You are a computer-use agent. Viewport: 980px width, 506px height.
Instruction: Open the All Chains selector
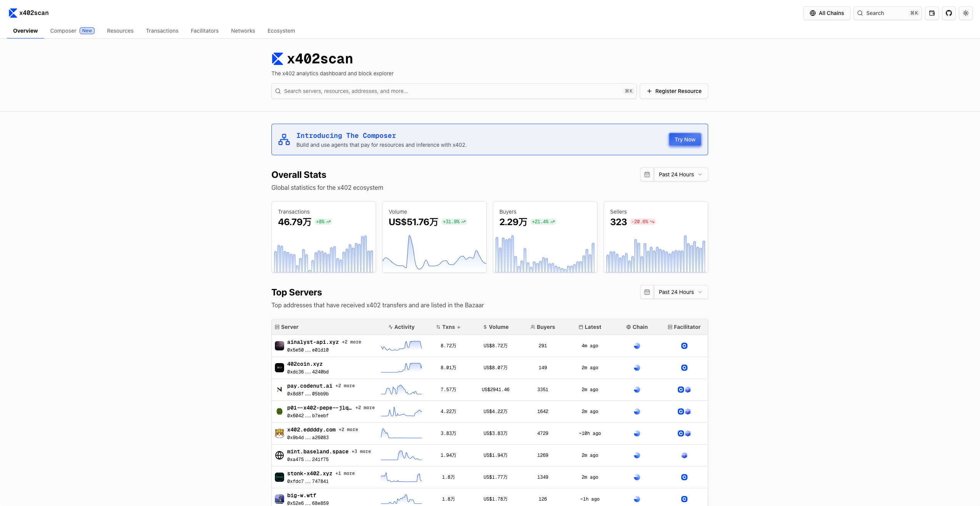(826, 13)
